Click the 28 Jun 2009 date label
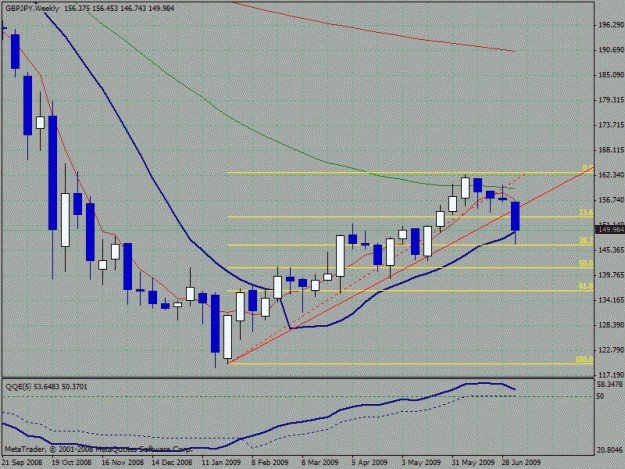The width and height of the screenshot is (625, 469). point(521,463)
